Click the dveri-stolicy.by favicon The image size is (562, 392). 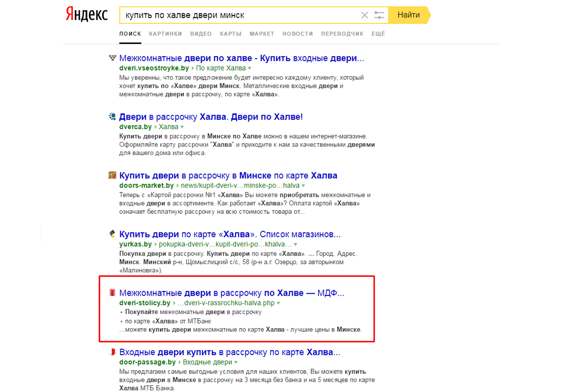coord(112,292)
